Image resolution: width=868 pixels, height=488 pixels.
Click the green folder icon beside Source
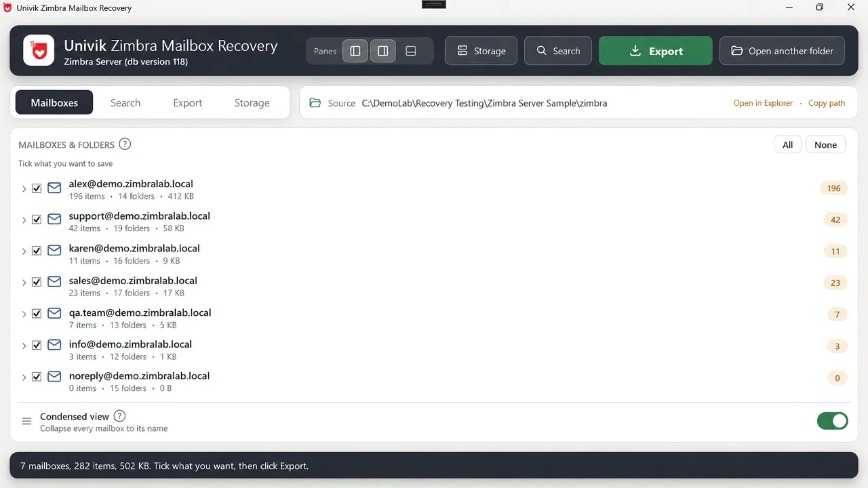(315, 103)
